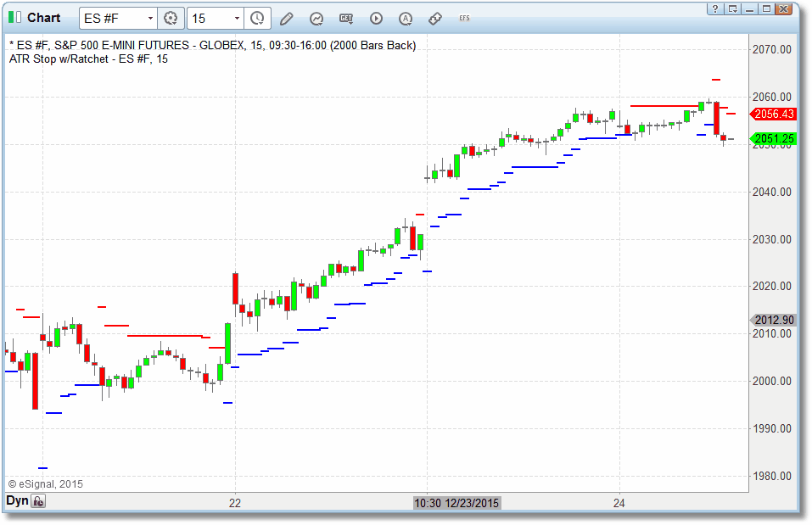The width and height of the screenshot is (812, 525).
Task: Minimize the Chart window
Action: (749, 8)
